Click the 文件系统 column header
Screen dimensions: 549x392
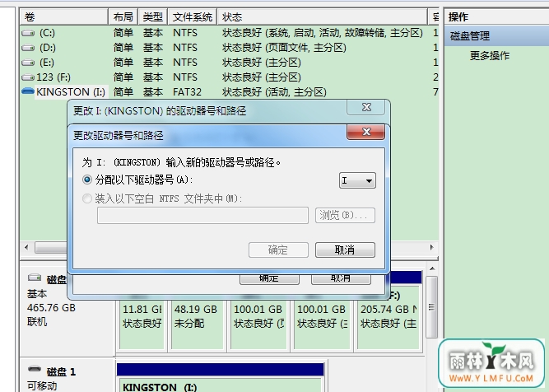coord(193,16)
